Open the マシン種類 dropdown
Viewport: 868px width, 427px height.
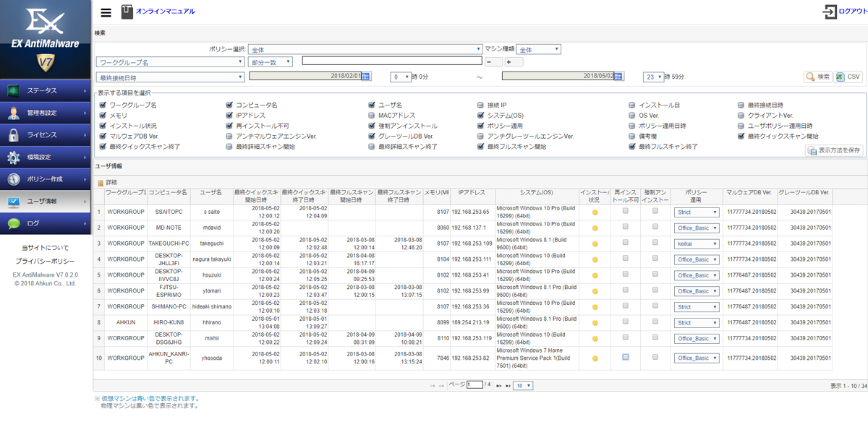(539, 50)
